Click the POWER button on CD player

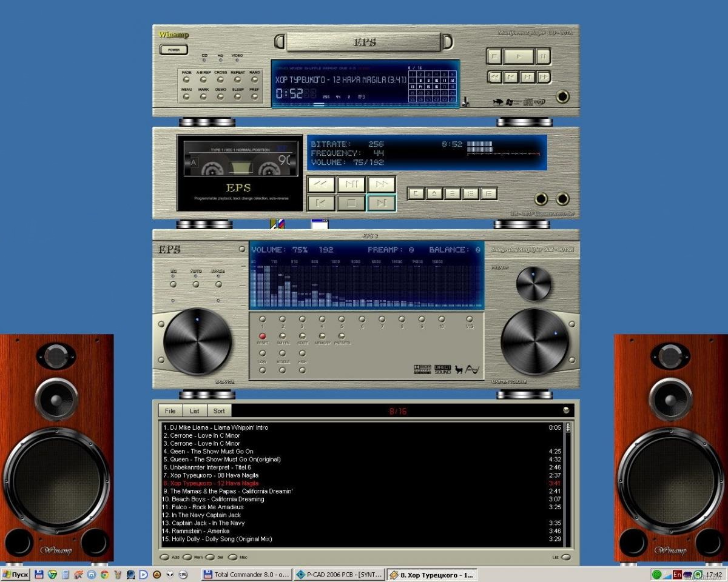174,50
